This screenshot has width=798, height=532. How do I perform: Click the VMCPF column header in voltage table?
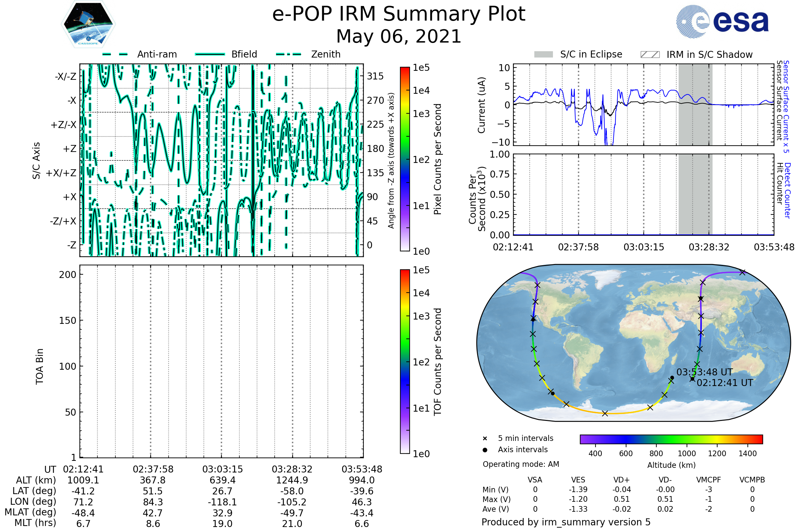[709, 480]
